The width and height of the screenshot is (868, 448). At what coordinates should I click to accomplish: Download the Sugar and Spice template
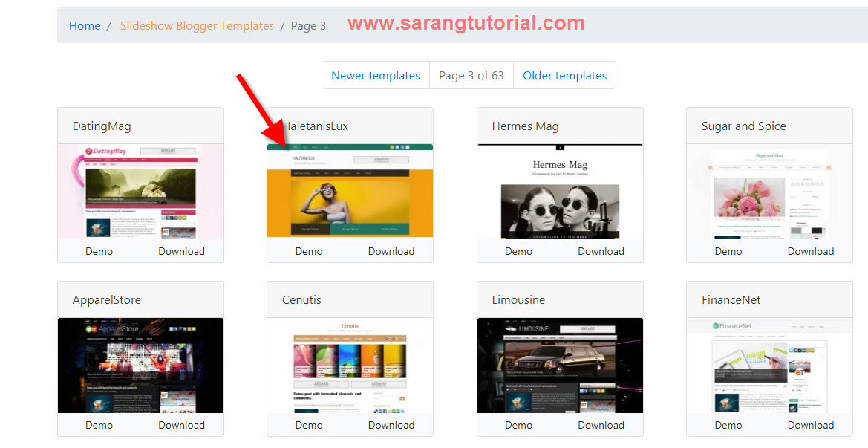tap(811, 251)
